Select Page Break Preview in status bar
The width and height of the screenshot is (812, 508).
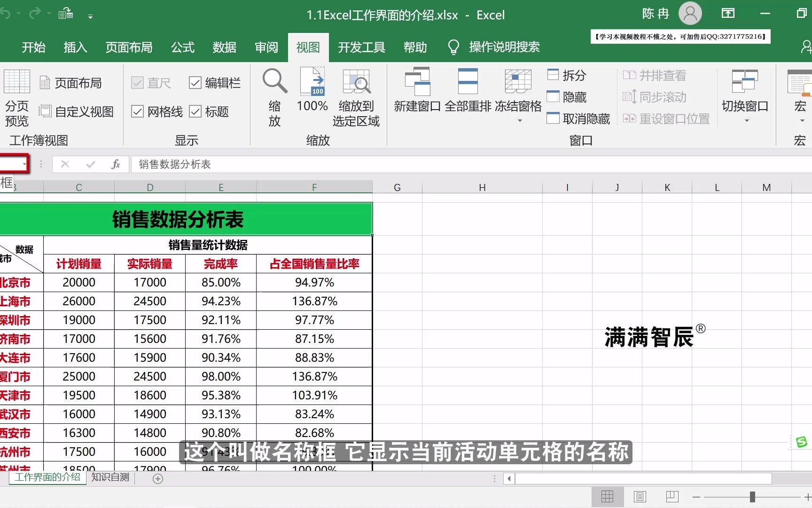coord(672,496)
